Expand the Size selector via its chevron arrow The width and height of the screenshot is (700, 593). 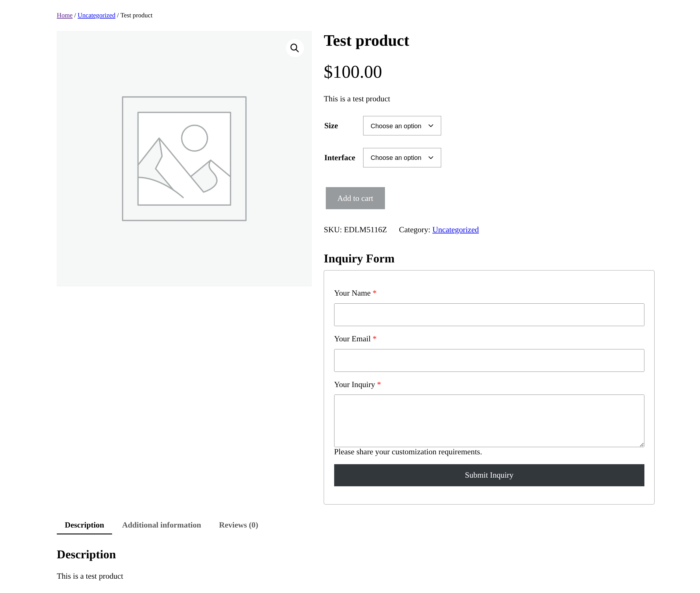pyautogui.click(x=431, y=126)
